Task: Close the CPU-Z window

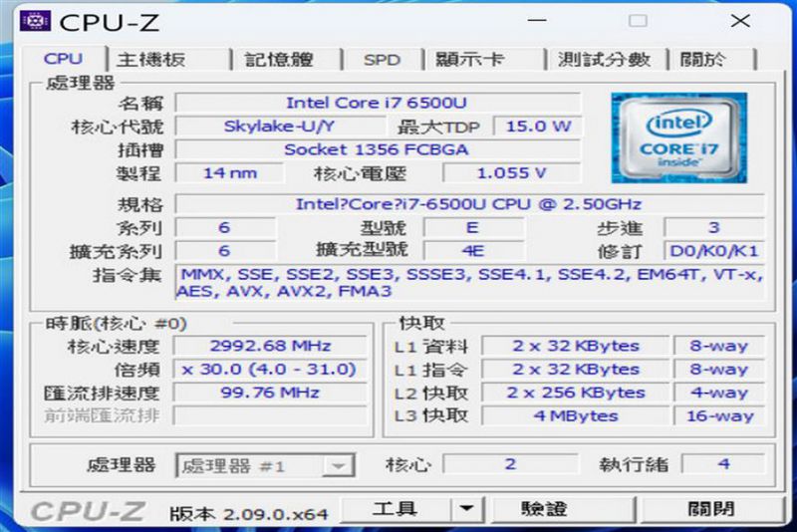Action: coord(740,21)
